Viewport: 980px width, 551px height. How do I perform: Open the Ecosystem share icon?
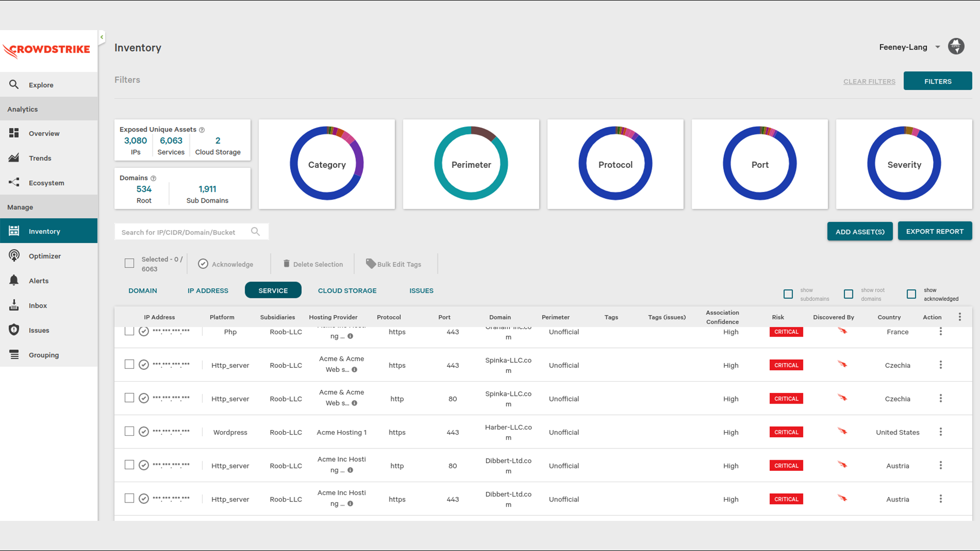(14, 183)
